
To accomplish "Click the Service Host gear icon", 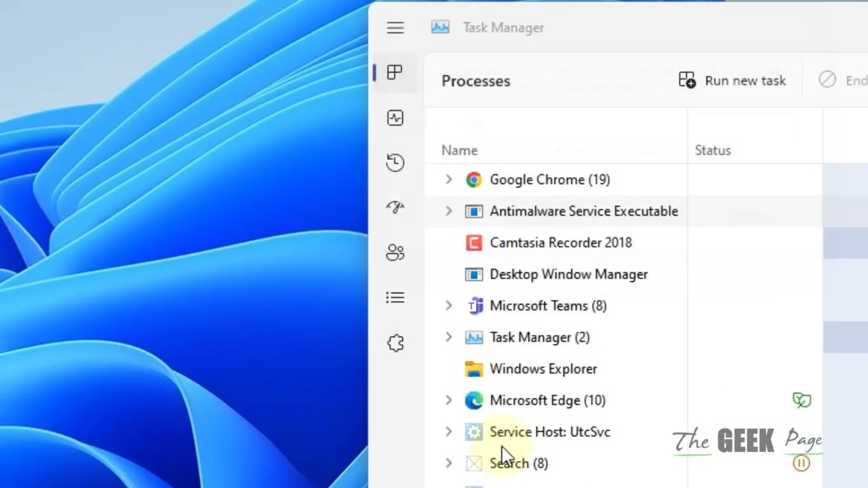I will pyautogui.click(x=474, y=432).
